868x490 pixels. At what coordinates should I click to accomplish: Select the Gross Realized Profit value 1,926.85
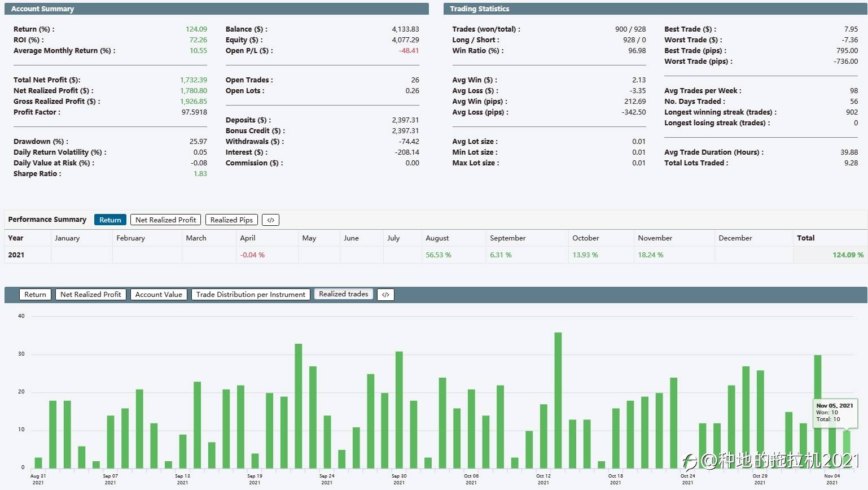click(x=194, y=102)
